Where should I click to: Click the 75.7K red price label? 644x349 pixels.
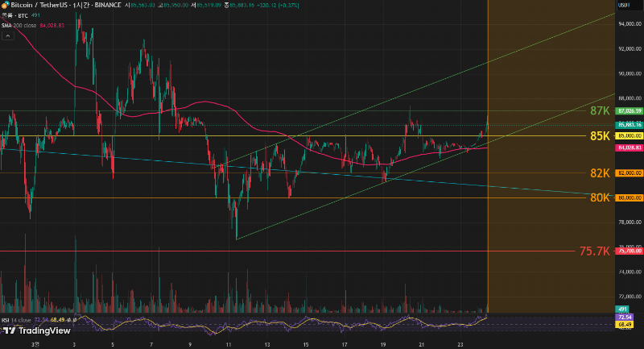594,251
